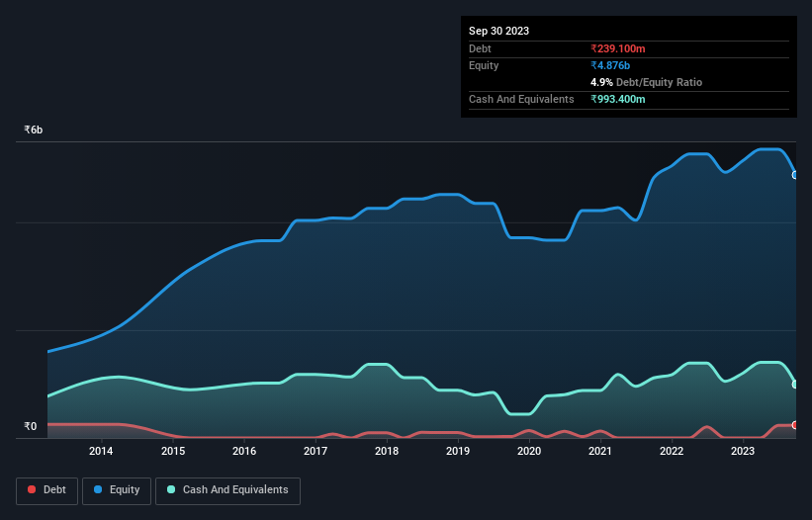Toggle Cash And Equivalents legend series
This screenshot has height=520, width=812.
(x=227, y=490)
